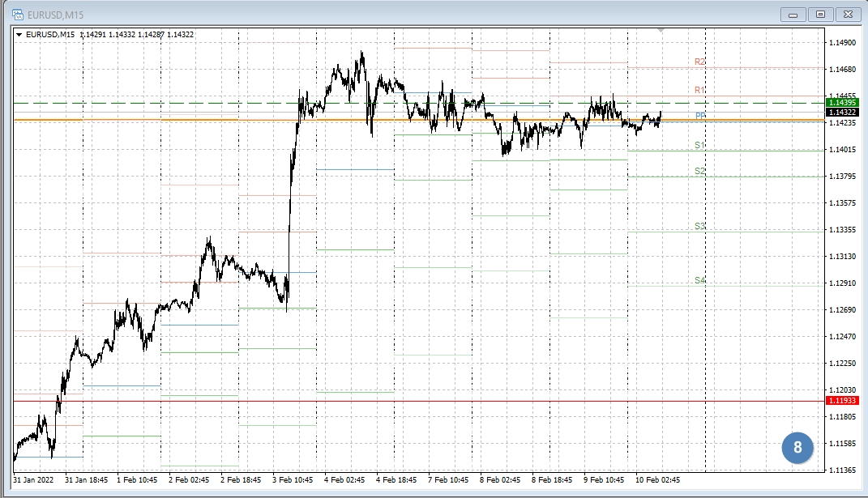868x498 pixels.
Task: Select the S1 support level label
Action: tap(699, 145)
